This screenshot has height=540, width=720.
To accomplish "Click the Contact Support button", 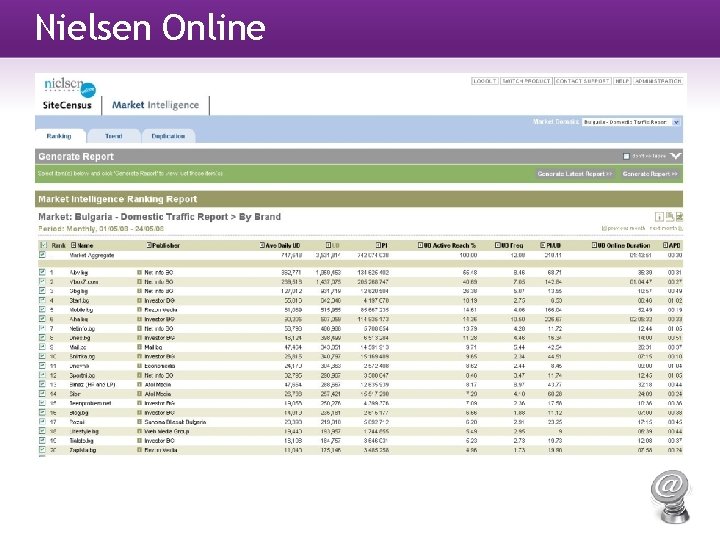I will point(583,81).
